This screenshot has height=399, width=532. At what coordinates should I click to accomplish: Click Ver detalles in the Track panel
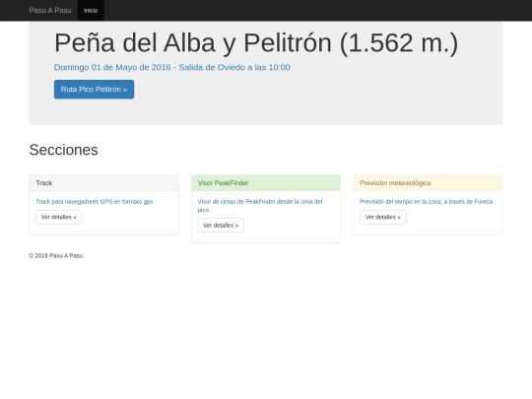click(59, 217)
